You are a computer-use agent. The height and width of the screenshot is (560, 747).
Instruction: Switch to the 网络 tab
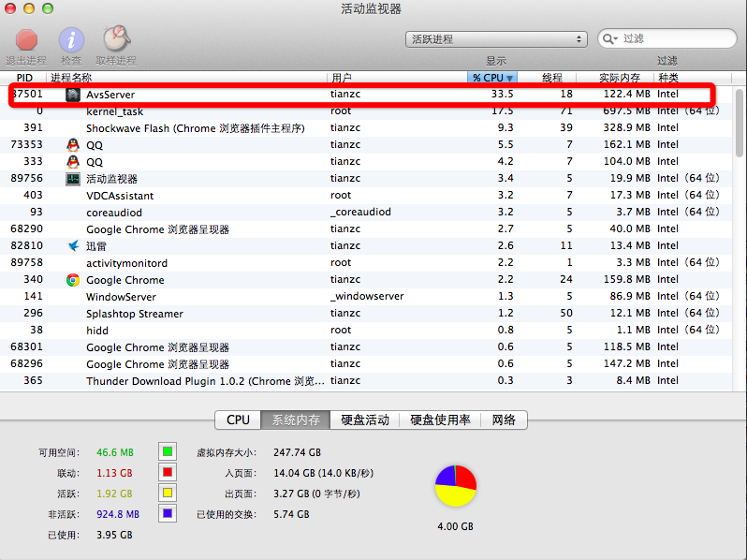(x=504, y=420)
